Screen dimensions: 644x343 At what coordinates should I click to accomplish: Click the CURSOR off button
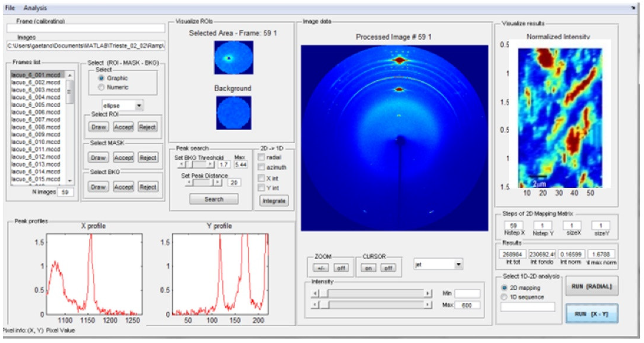click(388, 268)
